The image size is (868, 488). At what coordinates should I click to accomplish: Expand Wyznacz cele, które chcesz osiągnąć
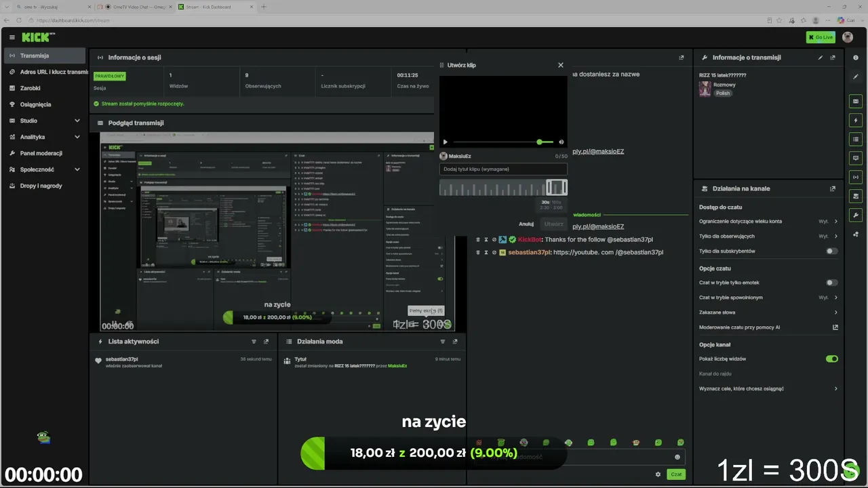768,388
